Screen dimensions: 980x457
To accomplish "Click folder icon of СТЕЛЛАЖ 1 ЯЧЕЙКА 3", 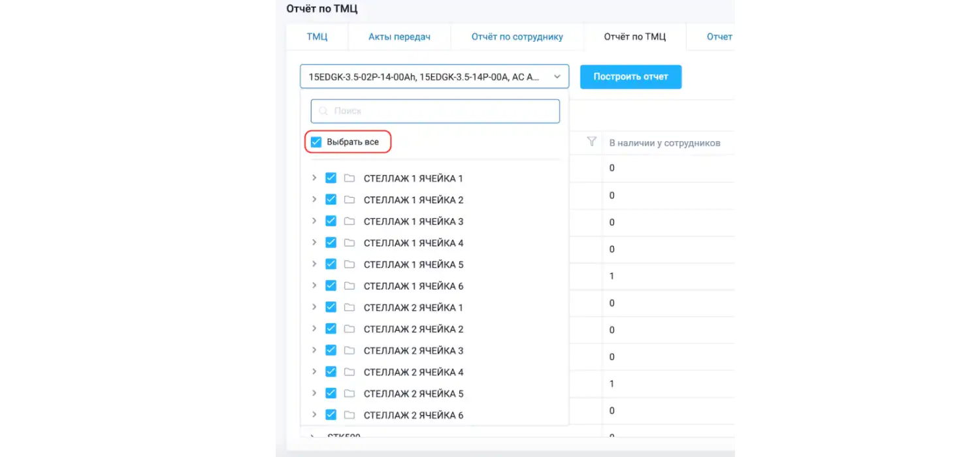I will tap(350, 221).
